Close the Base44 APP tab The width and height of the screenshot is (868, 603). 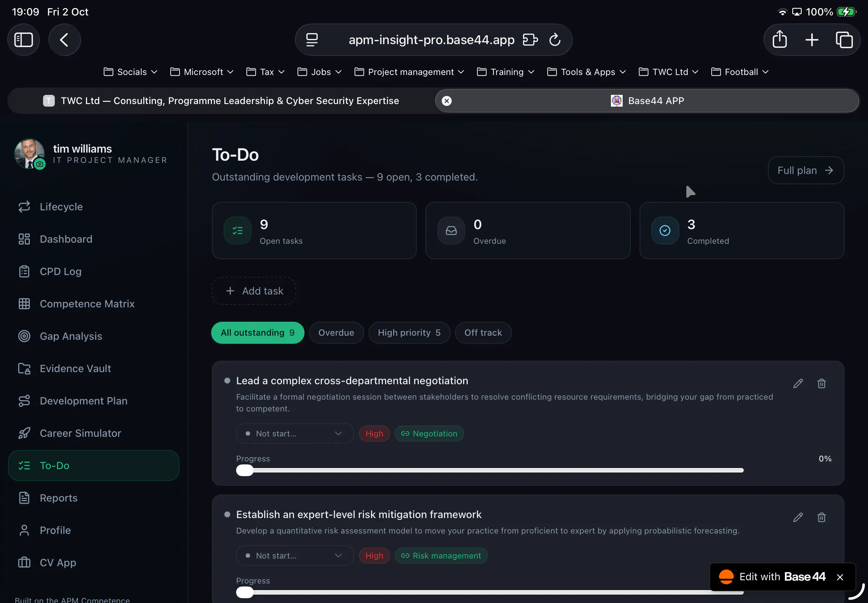click(447, 101)
